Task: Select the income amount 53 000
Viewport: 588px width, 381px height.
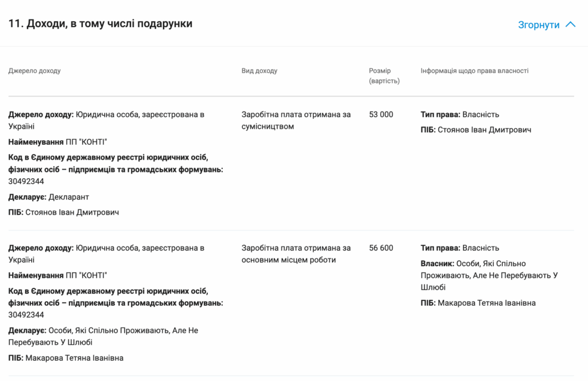Action: [381, 114]
